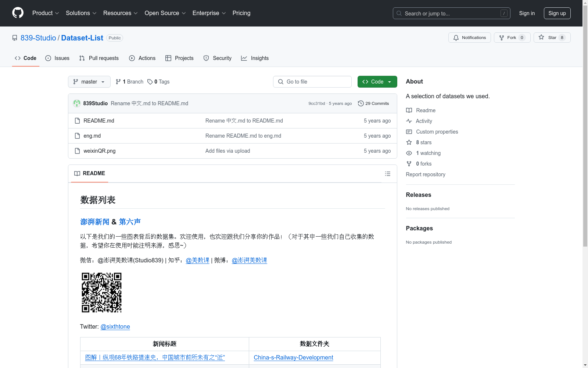Open the Dataset-List repository link

(x=82, y=38)
